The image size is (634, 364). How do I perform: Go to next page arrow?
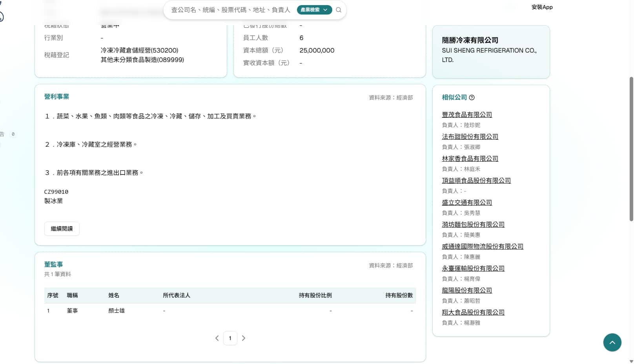pyautogui.click(x=244, y=338)
